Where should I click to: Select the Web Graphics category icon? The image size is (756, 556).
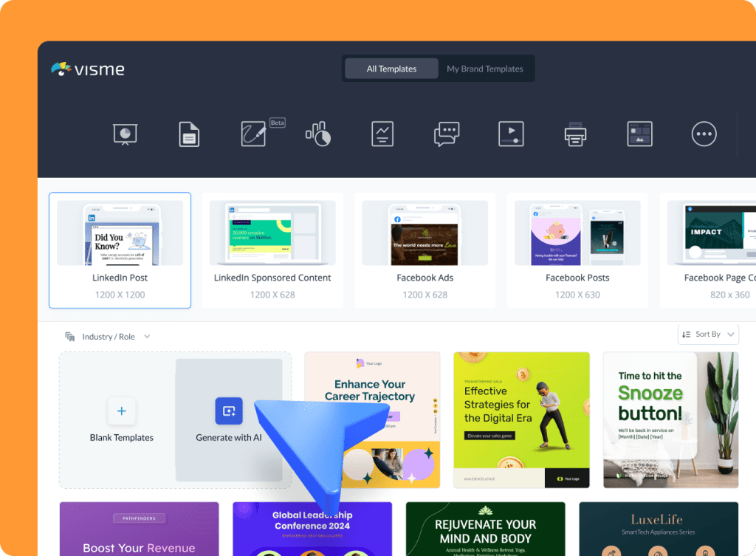(x=639, y=134)
